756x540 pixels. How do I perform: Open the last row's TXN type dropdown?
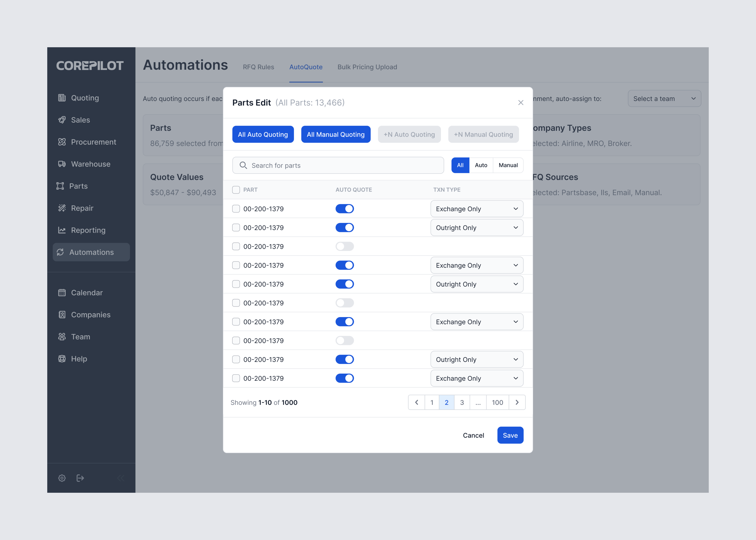tap(476, 378)
